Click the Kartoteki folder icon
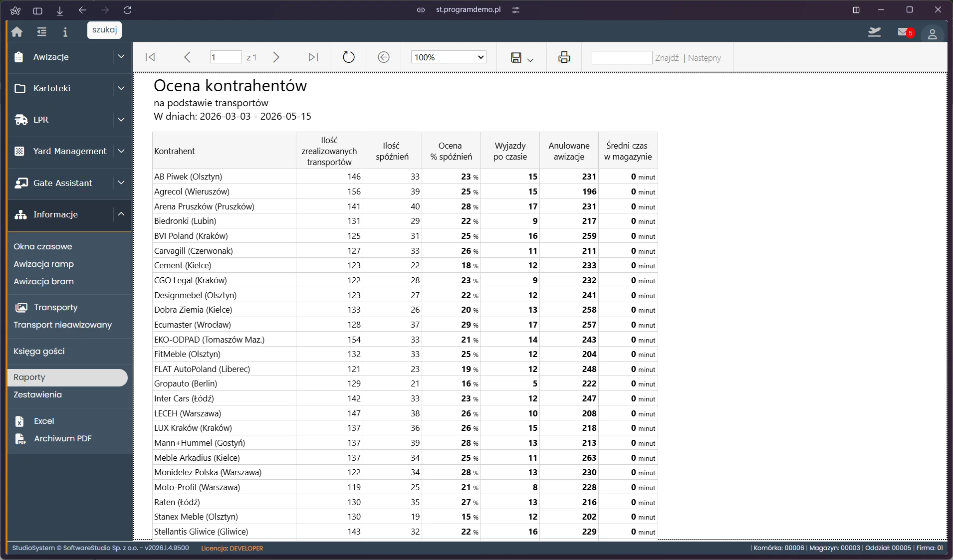This screenshot has width=953, height=560. [x=20, y=88]
